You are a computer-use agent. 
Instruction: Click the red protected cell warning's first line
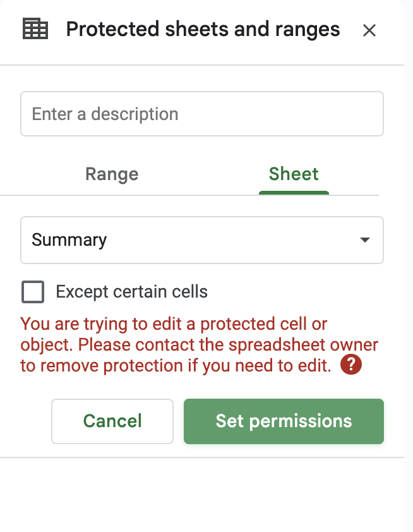click(x=174, y=325)
